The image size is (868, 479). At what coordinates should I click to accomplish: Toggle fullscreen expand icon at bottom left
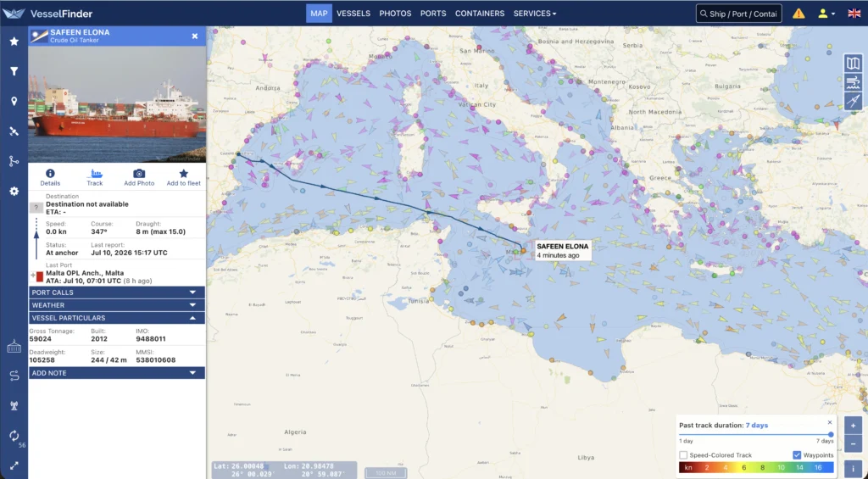pos(14,465)
